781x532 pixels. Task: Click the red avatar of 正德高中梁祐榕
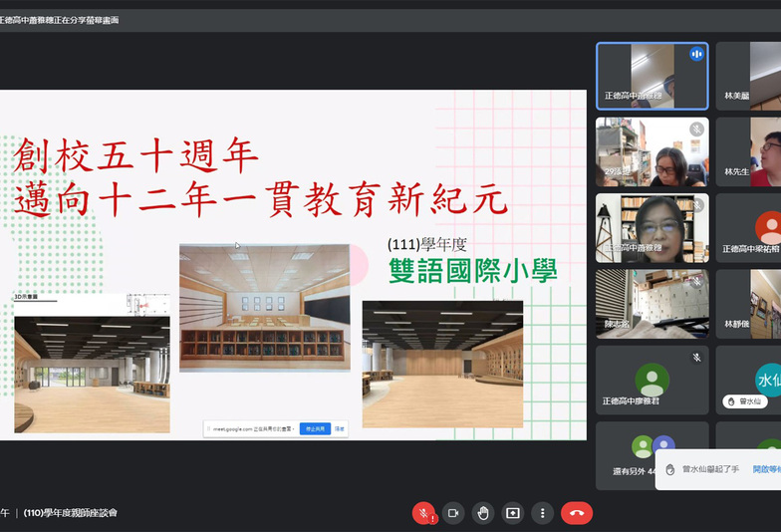pyautogui.click(x=769, y=227)
